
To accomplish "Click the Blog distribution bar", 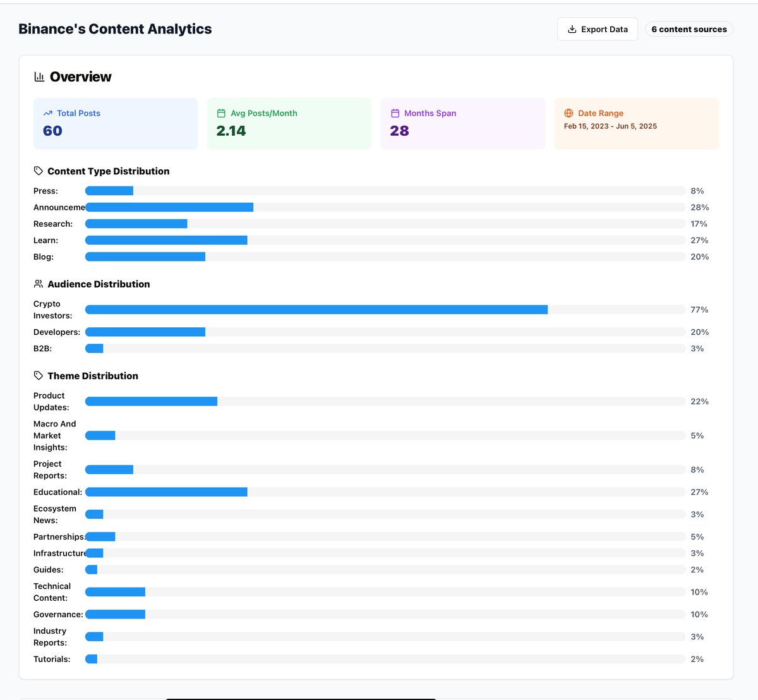I will [385, 256].
